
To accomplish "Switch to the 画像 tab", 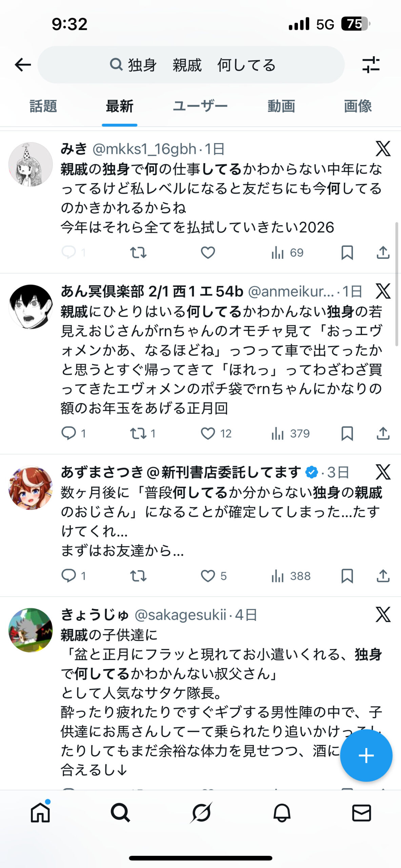I will 358,106.
